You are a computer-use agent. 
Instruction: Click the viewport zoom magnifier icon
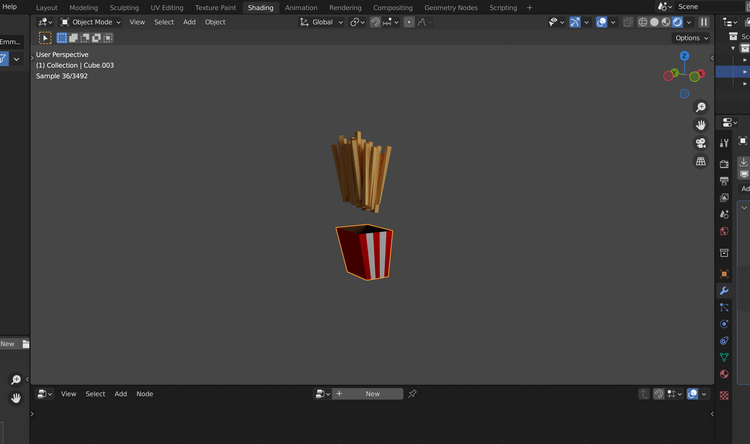[x=701, y=107]
